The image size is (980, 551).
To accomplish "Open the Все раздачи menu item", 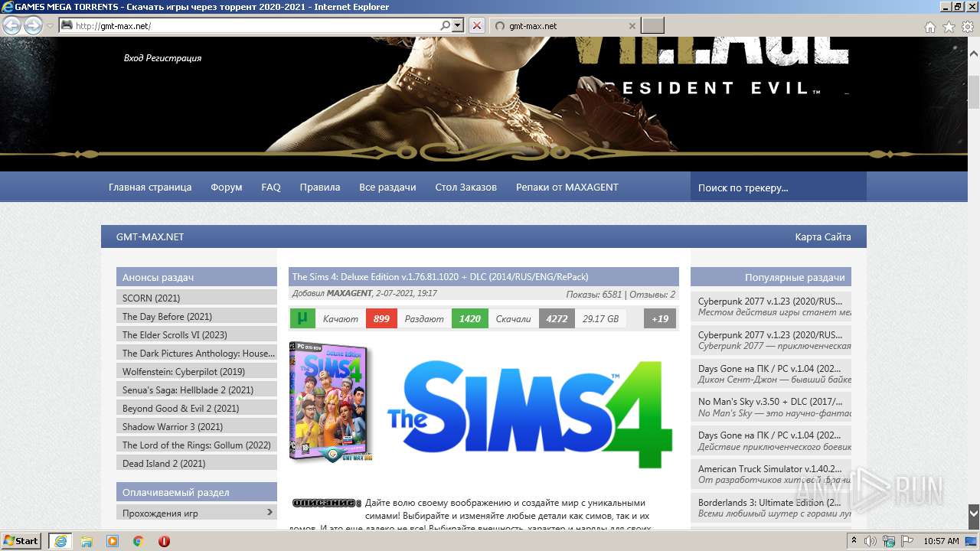I will [387, 187].
